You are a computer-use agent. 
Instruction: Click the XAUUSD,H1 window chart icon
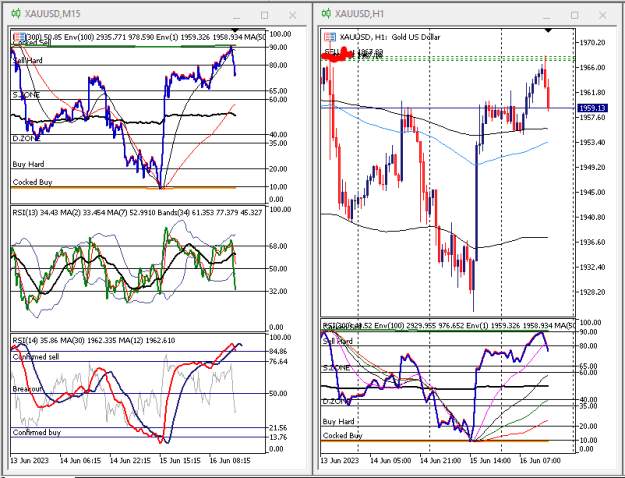pyautogui.click(x=326, y=14)
